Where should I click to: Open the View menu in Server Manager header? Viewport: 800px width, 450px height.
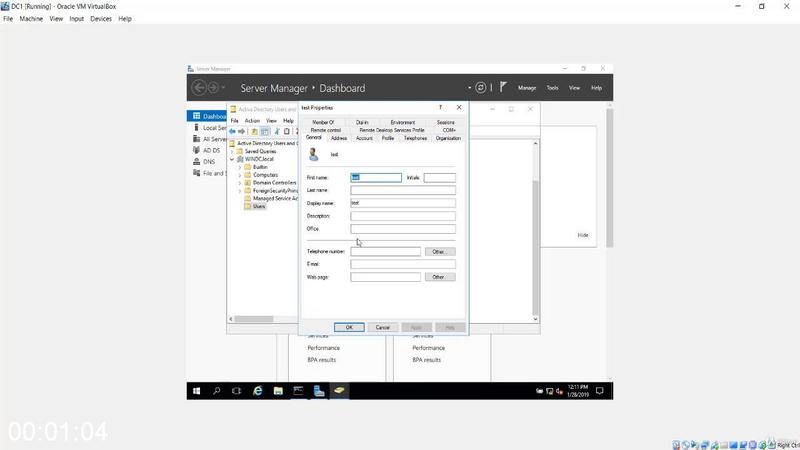click(574, 88)
